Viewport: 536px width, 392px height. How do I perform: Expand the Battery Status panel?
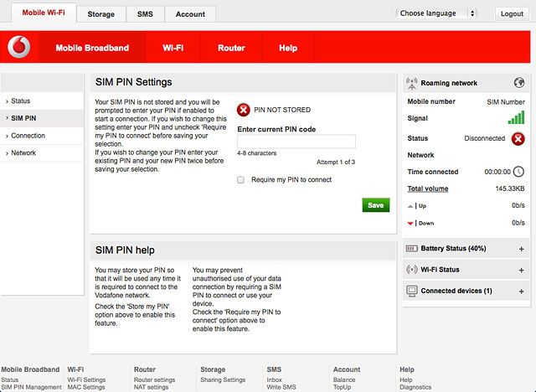tap(521, 249)
